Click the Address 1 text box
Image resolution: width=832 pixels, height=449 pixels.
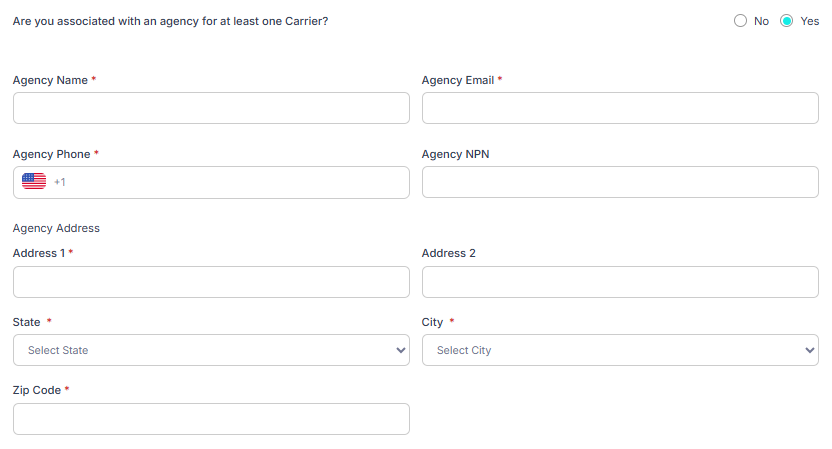point(211,282)
